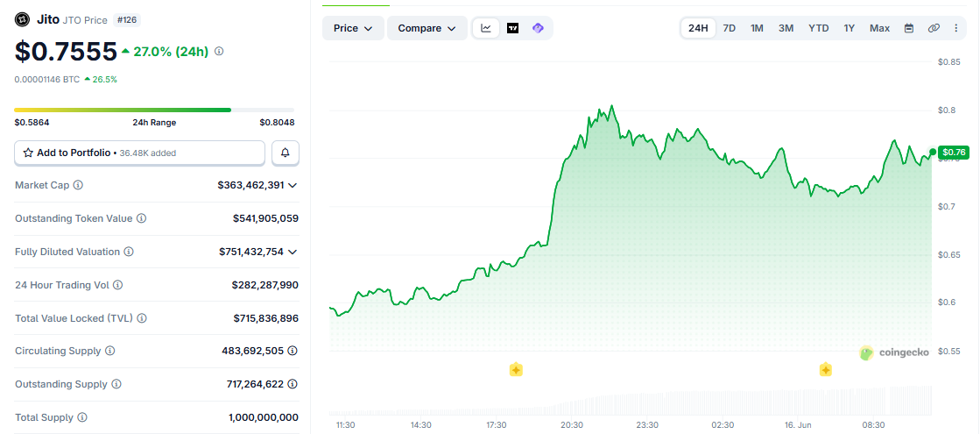Open 24 Hour Trading Vol info icon
The height and width of the screenshot is (434, 980).
(117, 285)
